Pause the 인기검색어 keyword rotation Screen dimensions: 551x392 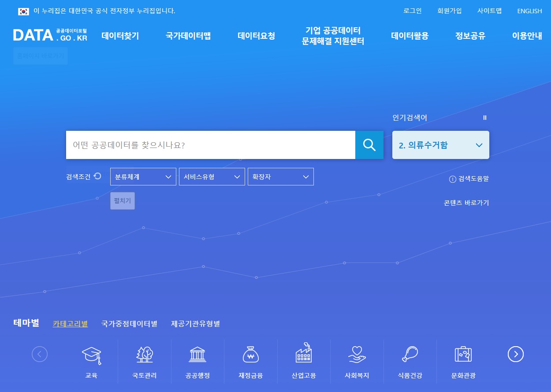pyautogui.click(x=484, y=118)
